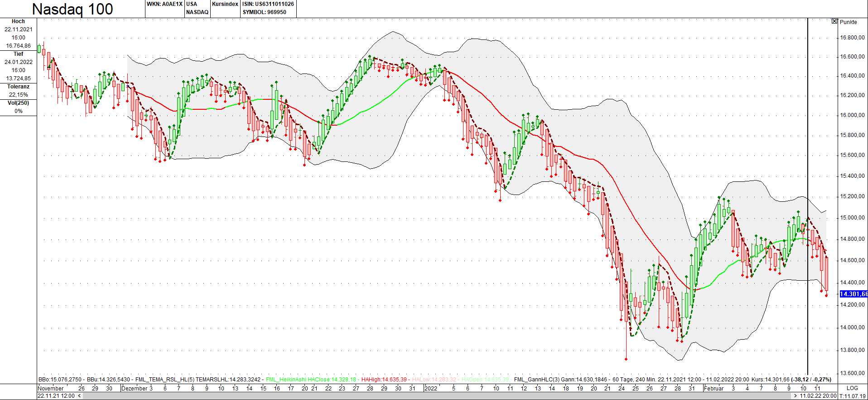
Task: Click the 15.000,00 price axis label
Action: pos(853,218)
